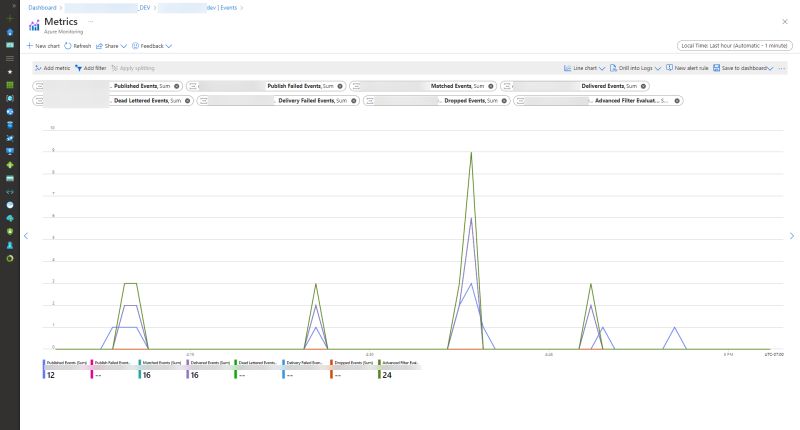800x430 pixels.
Task: Open the _DEV breadcrumb link
Action: coord(108,8)
